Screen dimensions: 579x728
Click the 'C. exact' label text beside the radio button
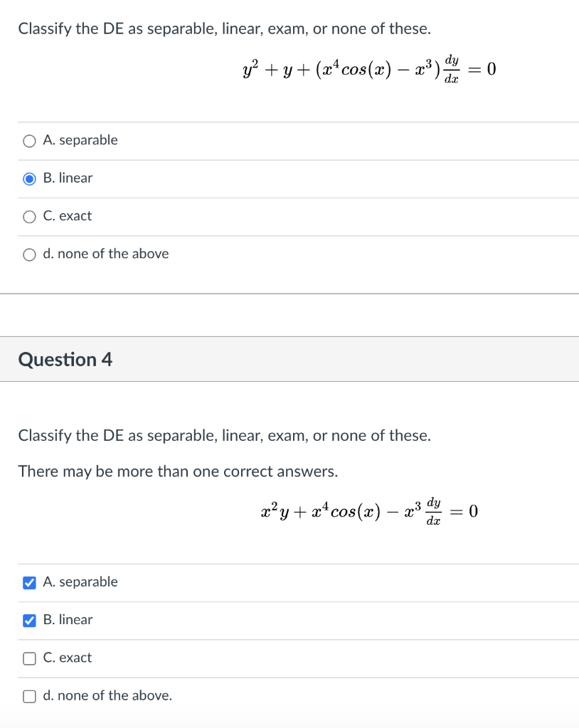68,216
